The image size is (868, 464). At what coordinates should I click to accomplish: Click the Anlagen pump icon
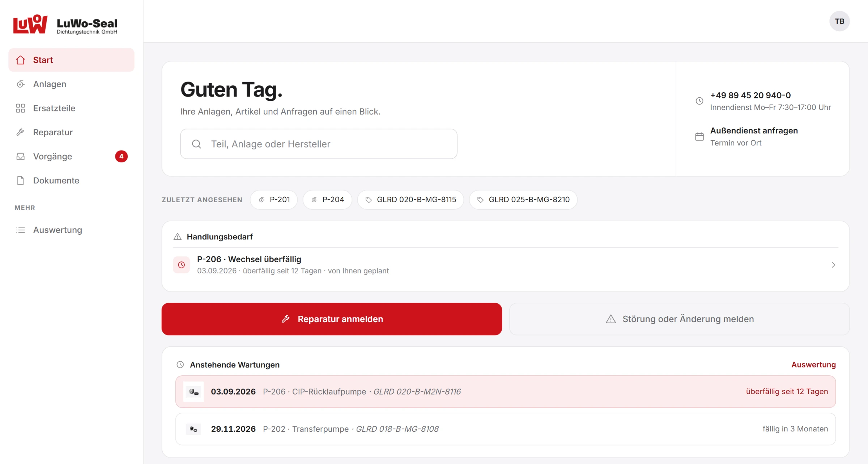pos(21,84)
